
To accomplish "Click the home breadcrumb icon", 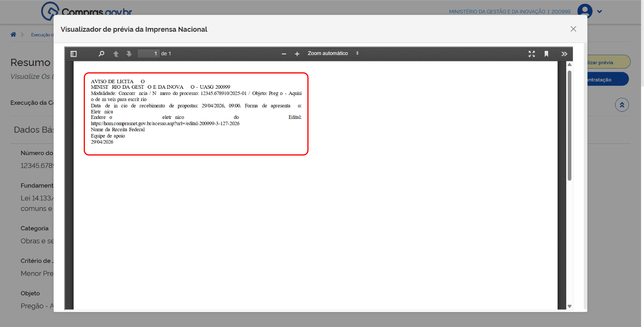I will tap(13, 35).
